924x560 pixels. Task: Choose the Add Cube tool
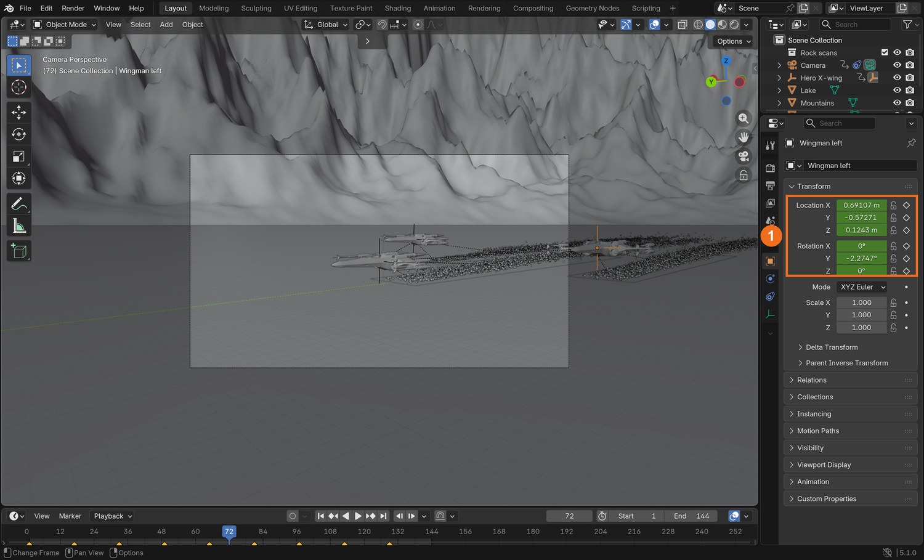pyautogui.click(x=19, y=251)
